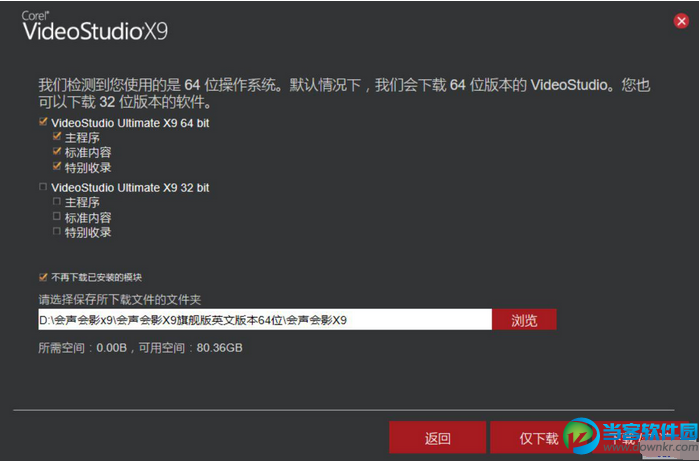Click the 仅下载 download-only button
Screen dimensions: 699x461
point(539,438)
